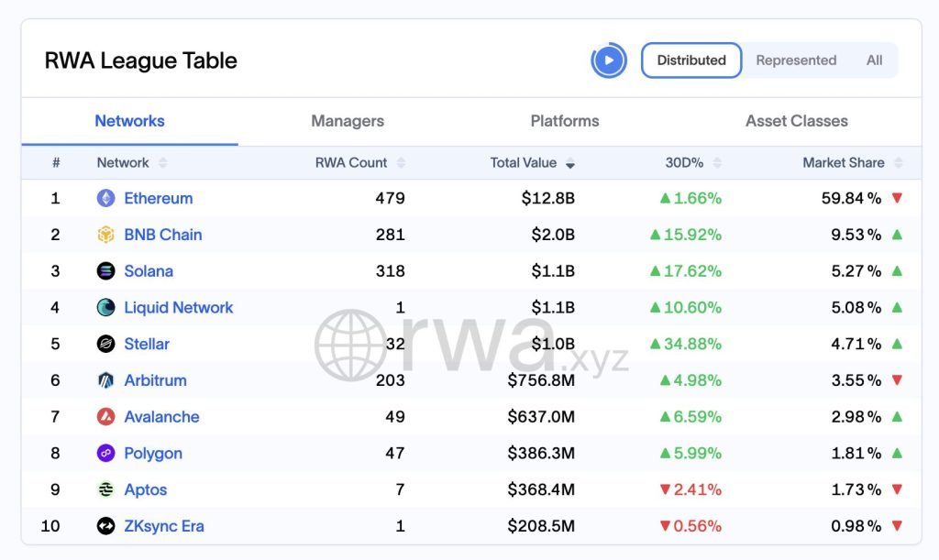Sort by RWA Count column arrows

[x=401, y=163]
